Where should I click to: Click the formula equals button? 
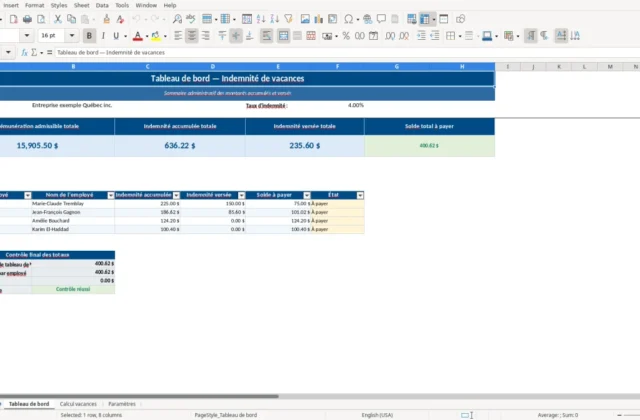click(50, 53)
